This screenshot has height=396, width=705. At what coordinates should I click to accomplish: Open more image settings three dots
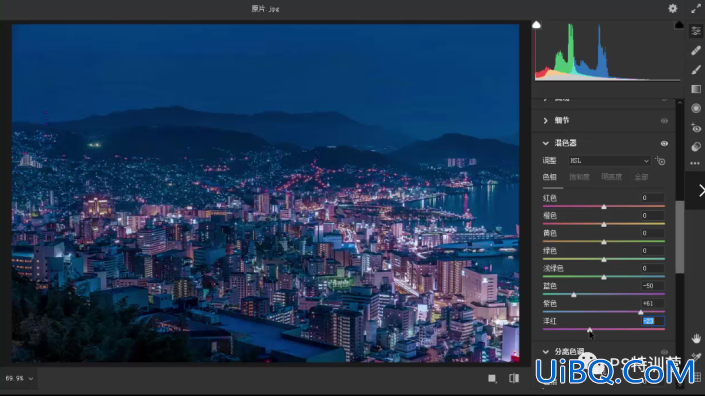click(695, 163)
